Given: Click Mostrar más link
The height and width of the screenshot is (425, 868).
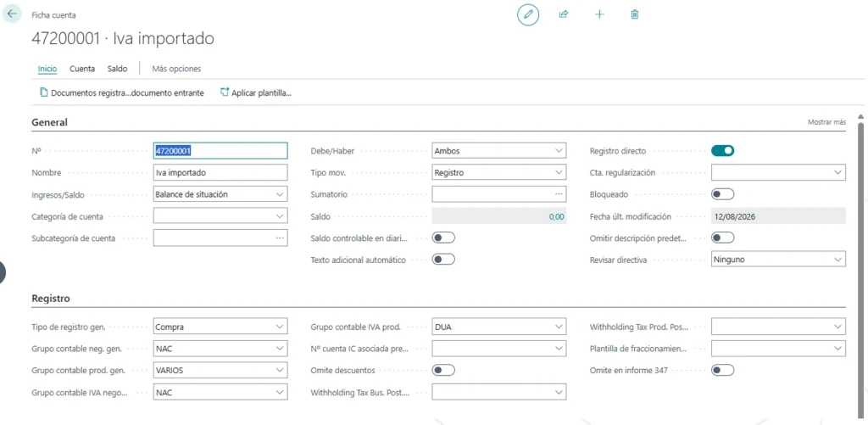Looking at the screenshot, I should coord(826,122).
